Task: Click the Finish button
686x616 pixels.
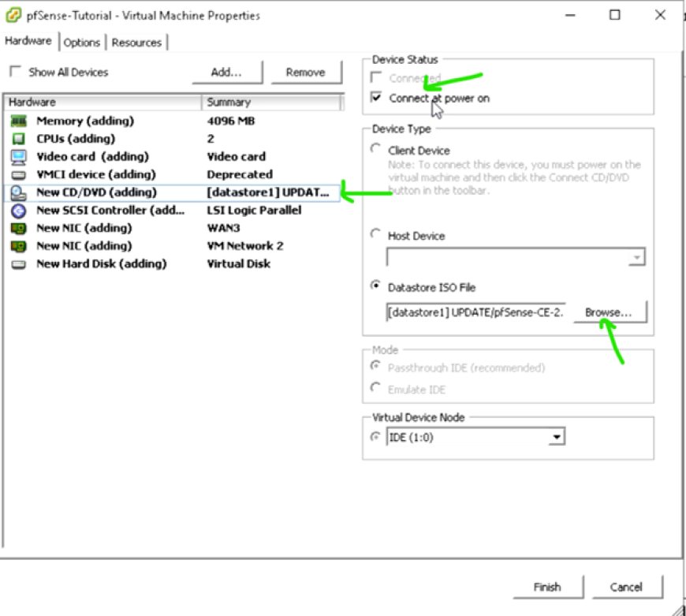Action: click(x=548, y=587)
